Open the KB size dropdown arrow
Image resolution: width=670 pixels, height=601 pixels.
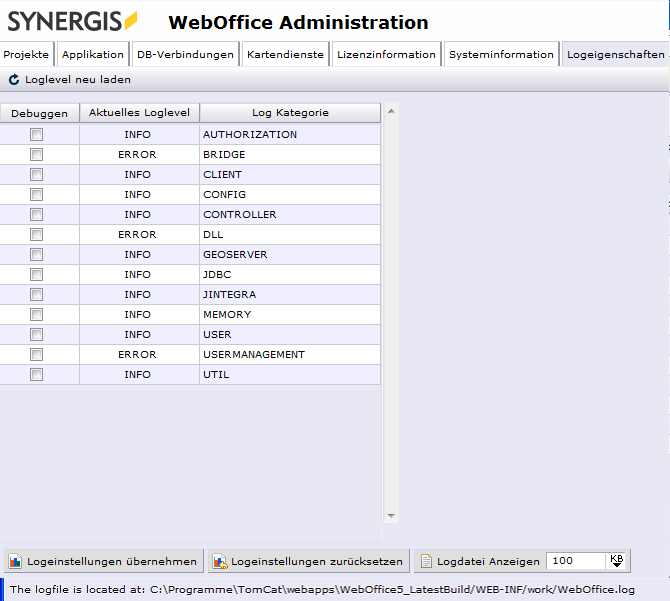click(617, 561)
